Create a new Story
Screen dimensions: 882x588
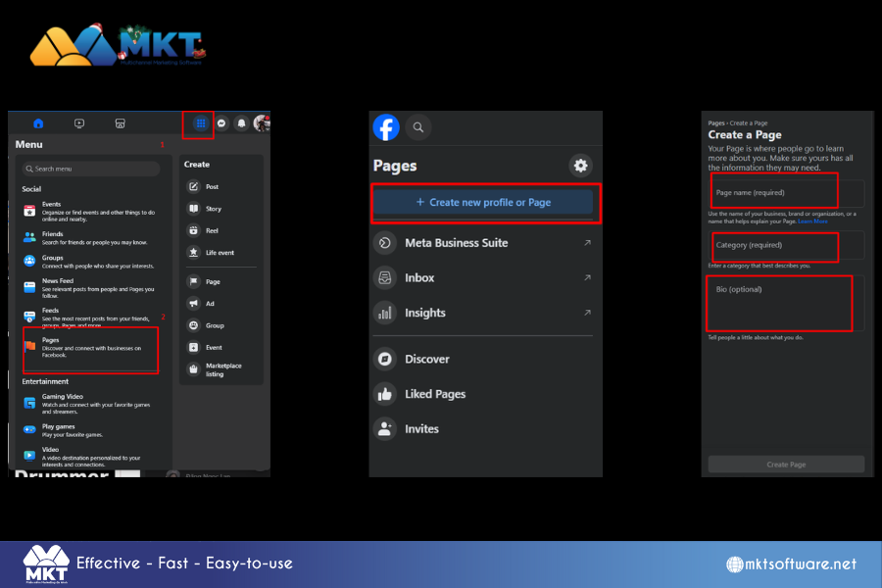(x=221, y=209)
